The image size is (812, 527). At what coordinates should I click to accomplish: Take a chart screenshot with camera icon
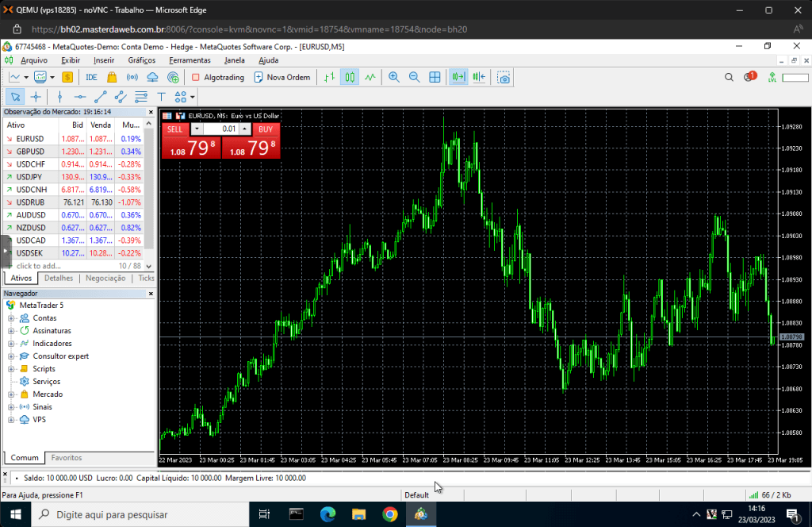pyautogui.click(x=504, y=77)
